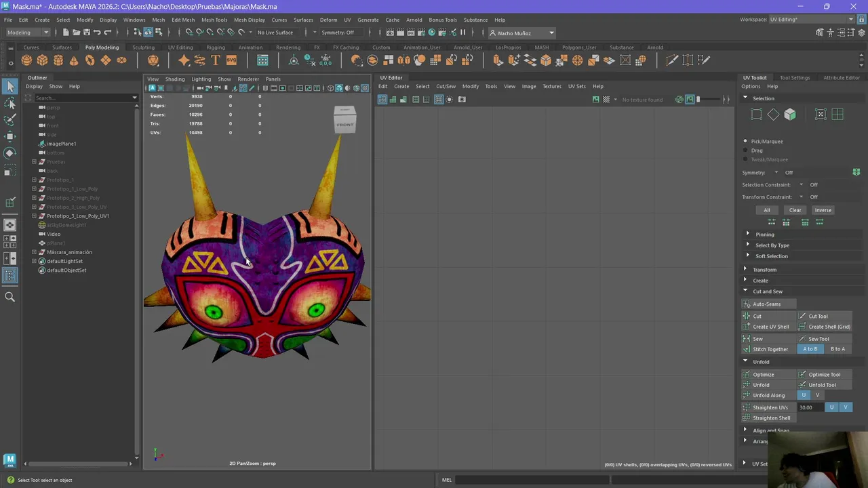Image resolution: width=868 pixels, height=488 pixels.
Task: Toggle pause Viewport 2.0 icon in status line
Action: tap(463, 33)
